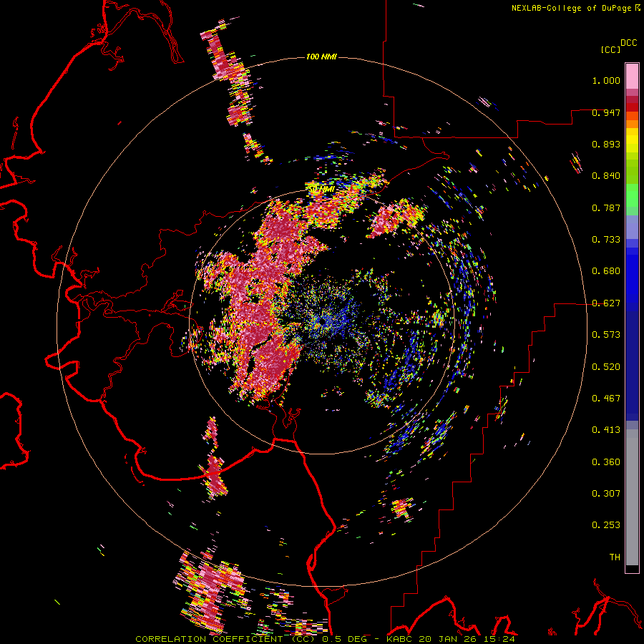This screenshot has width=644, height=644.
Task: Select the 0.360 legend value
Action: pos(606,462)
